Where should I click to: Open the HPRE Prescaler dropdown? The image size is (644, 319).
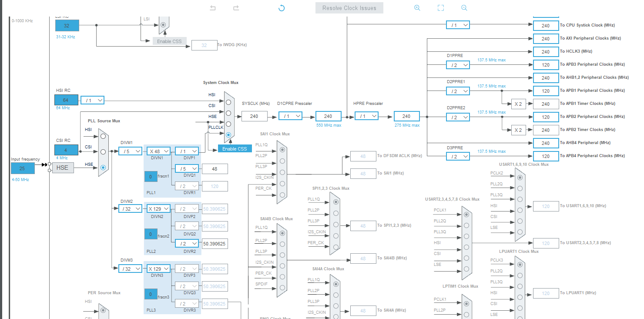pyautogui.click(x=366, y=116)
